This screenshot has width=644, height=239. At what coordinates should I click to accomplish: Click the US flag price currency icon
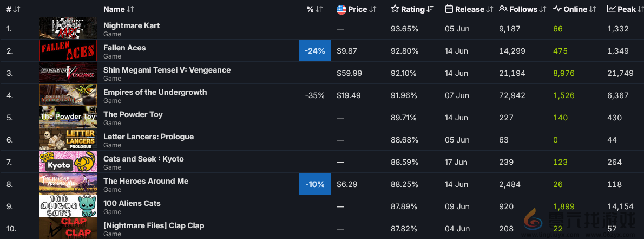pos(341,9)
